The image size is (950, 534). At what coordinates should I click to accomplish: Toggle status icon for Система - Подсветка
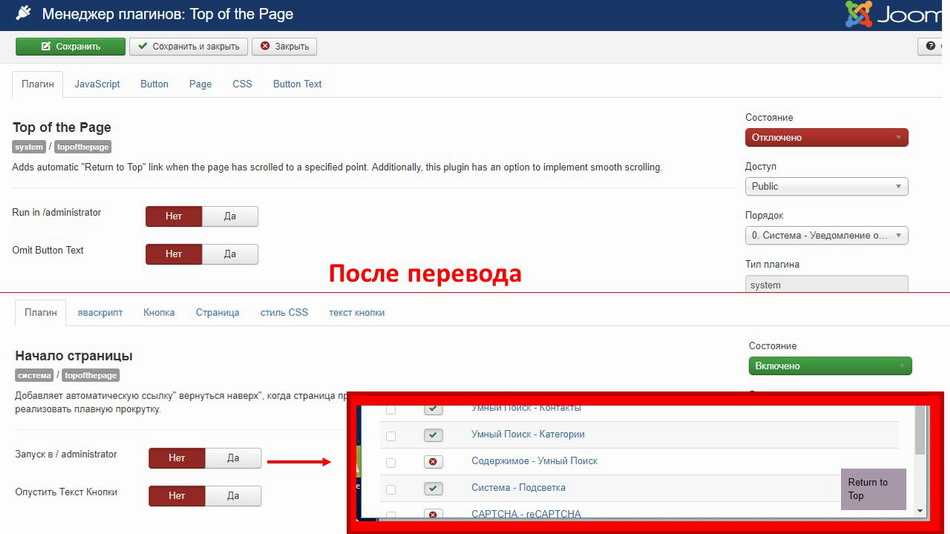coord(433,489)
